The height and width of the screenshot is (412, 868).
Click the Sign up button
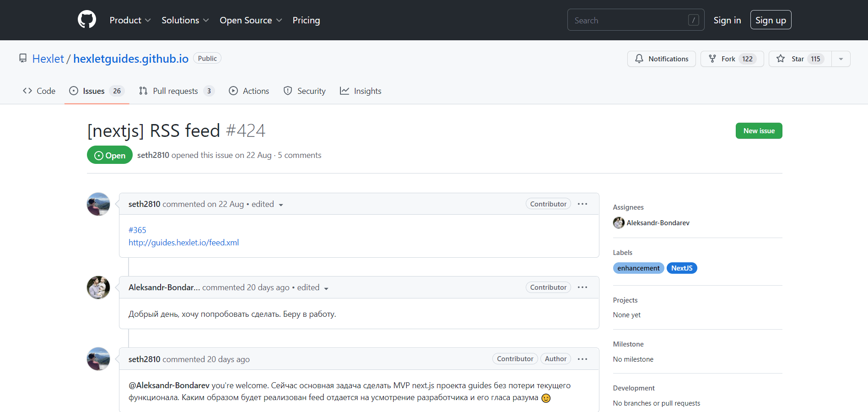tap(771, 20)
